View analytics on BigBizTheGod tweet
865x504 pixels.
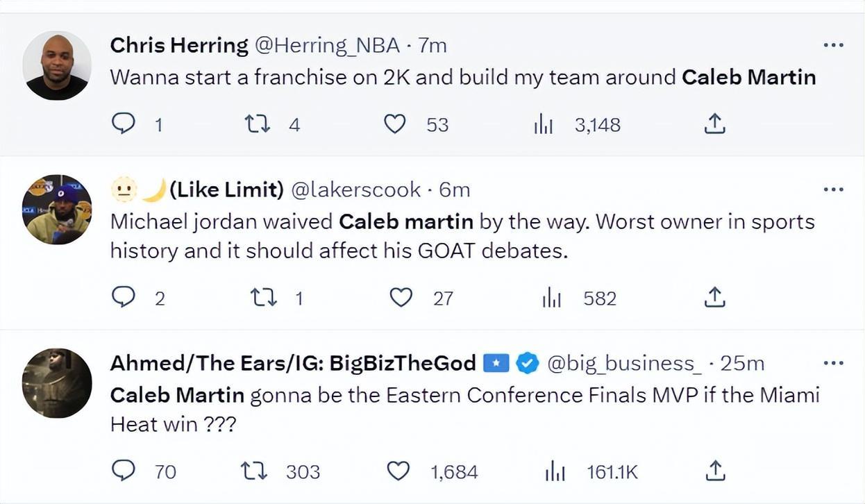(x=557, y=472)
